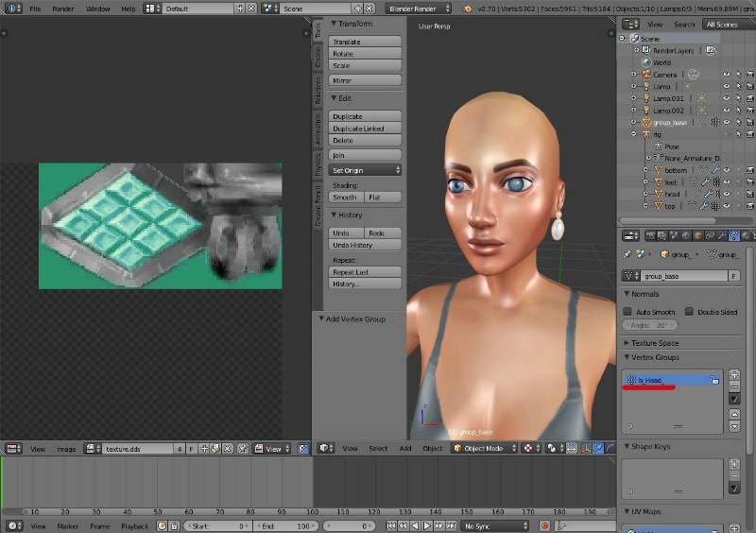Viewport: 756px width, 533px height.
Task: Click the plus button to add vertex group
Action: click(x=735, y=375)
